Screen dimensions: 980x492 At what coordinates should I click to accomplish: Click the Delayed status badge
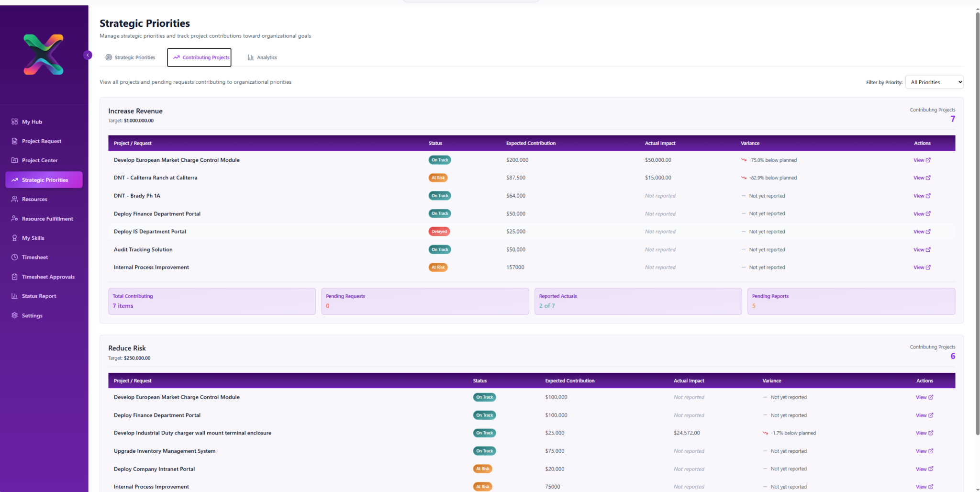pos(439,232)
